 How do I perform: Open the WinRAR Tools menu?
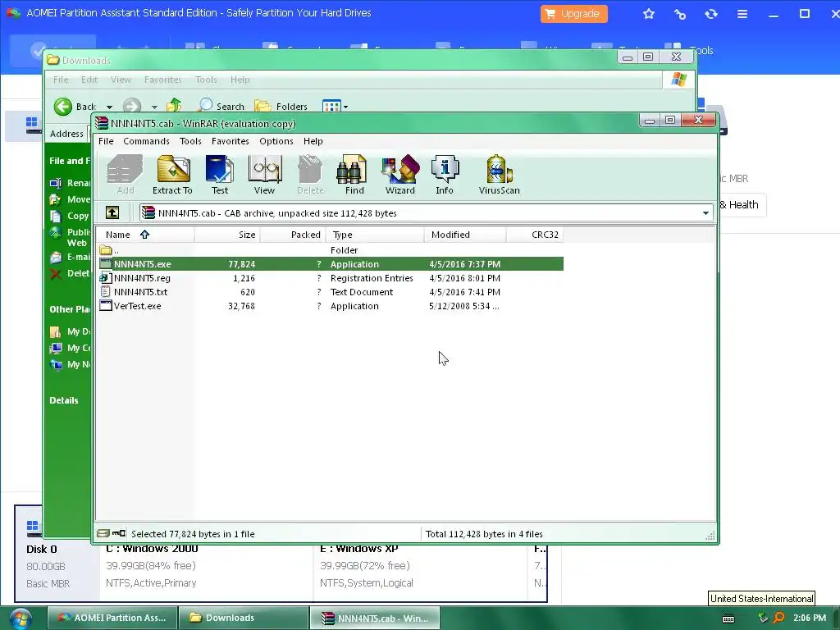click(190, 141)
